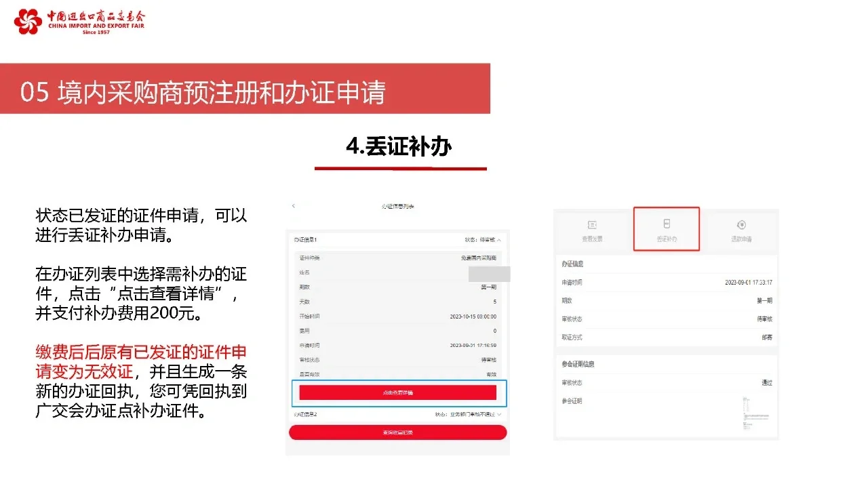Viewport: 868px width, 488px height.
Task: Click the 取证方式 邮寄 field row
Action: coord(667,337)
